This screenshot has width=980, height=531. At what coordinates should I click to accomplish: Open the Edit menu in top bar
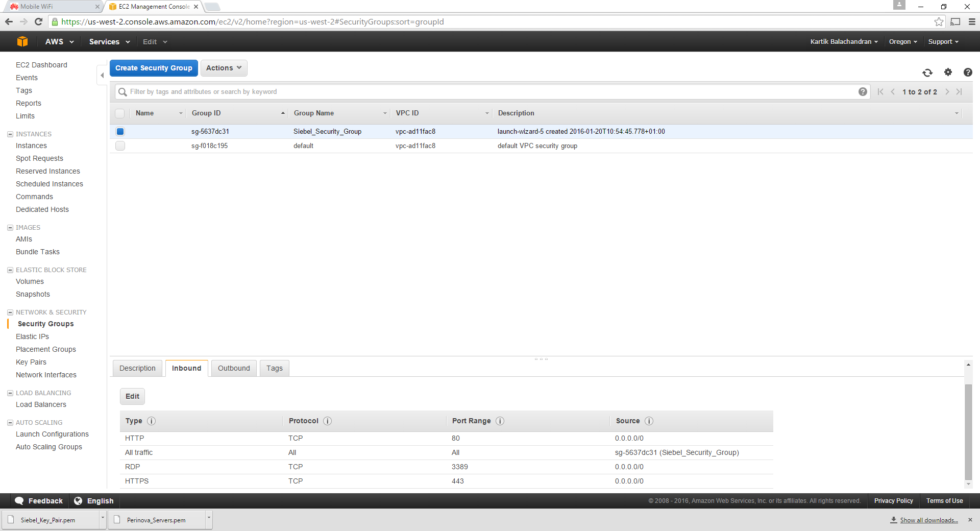pyautogui.click(x=155, y=42)
